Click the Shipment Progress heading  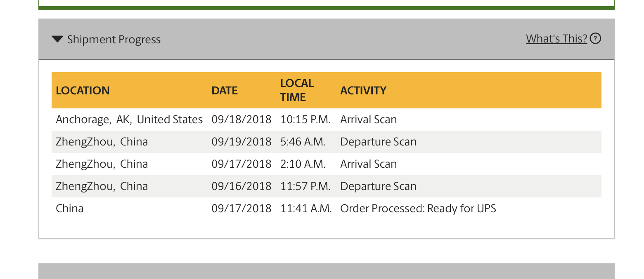[x=114, y=40]
